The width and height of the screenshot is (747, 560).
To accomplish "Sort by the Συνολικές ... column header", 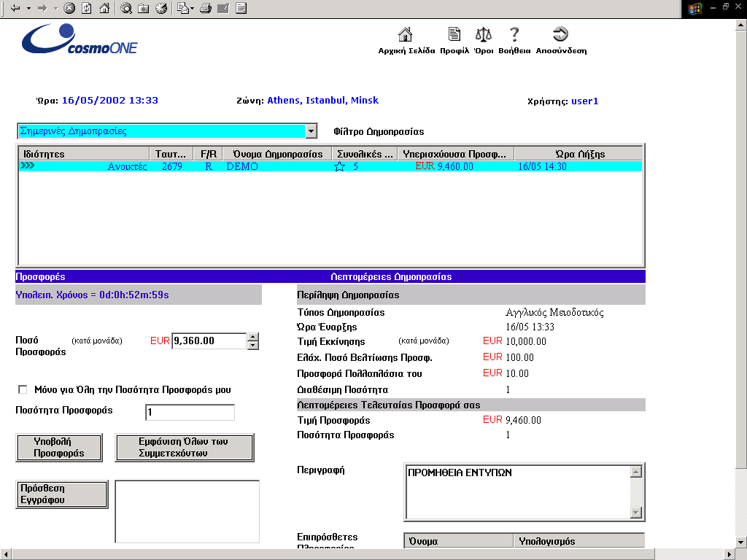I will coord(365,154).
